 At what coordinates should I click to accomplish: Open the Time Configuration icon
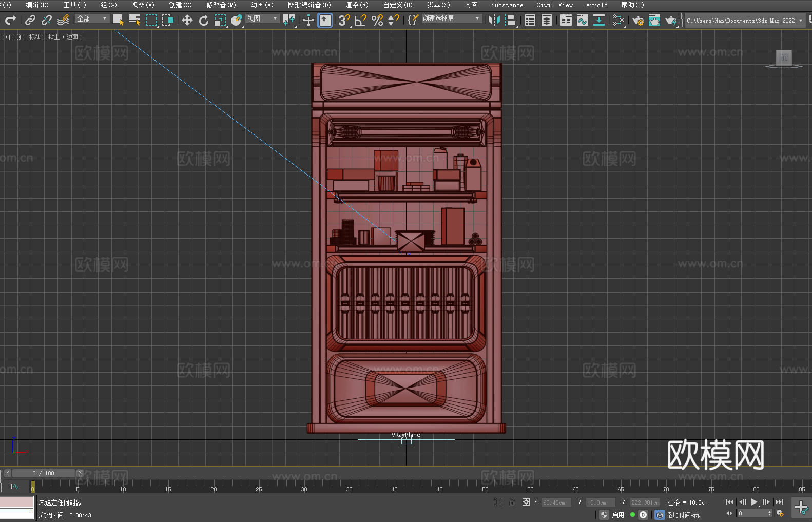(x=780, y=513)
